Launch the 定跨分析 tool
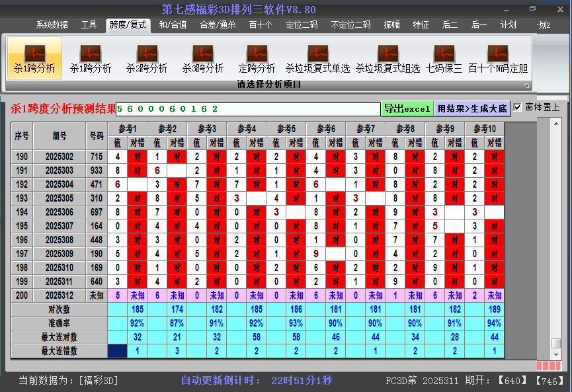The height and width of the screenshot is (392, 572). point(258,58)
